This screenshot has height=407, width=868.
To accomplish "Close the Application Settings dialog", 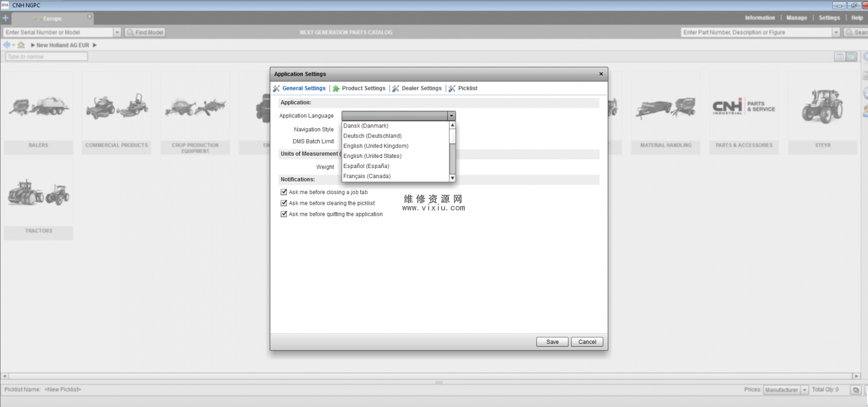I will 601,74.
